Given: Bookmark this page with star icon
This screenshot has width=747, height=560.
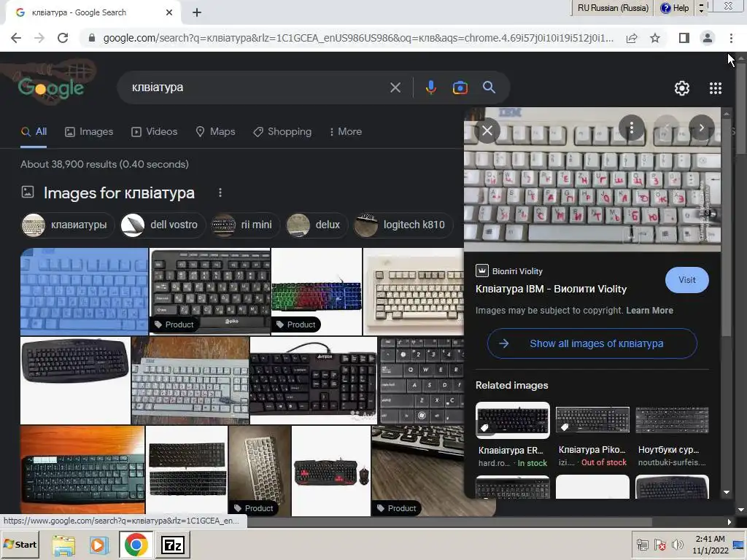Looking at the screenshot, I should pyautogui.click(x=655, y=38).
